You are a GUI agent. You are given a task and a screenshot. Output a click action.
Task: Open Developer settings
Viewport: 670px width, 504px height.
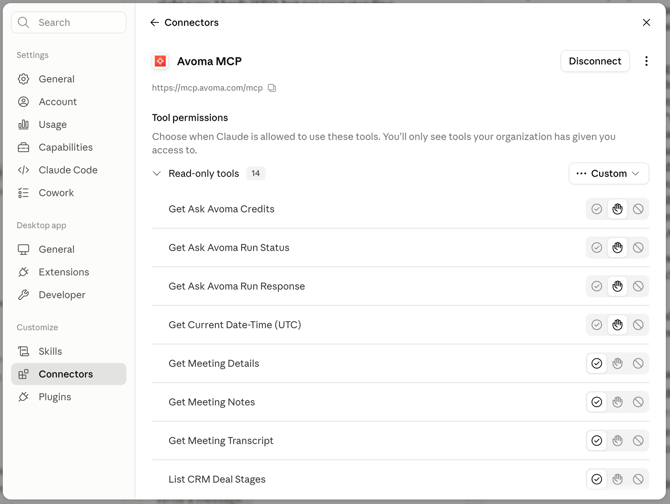[69, 295]
